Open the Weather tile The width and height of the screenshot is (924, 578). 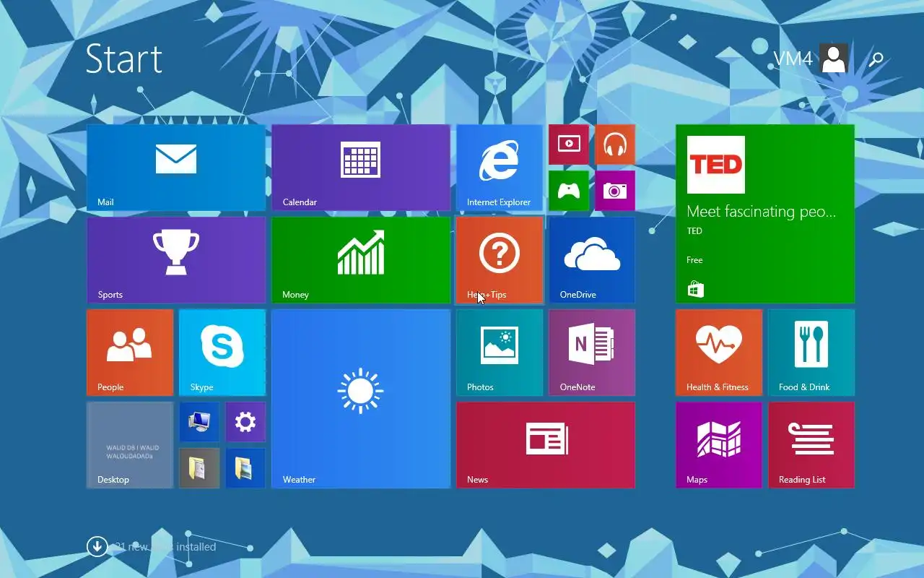pyautogui.click(x=361, y=399)
